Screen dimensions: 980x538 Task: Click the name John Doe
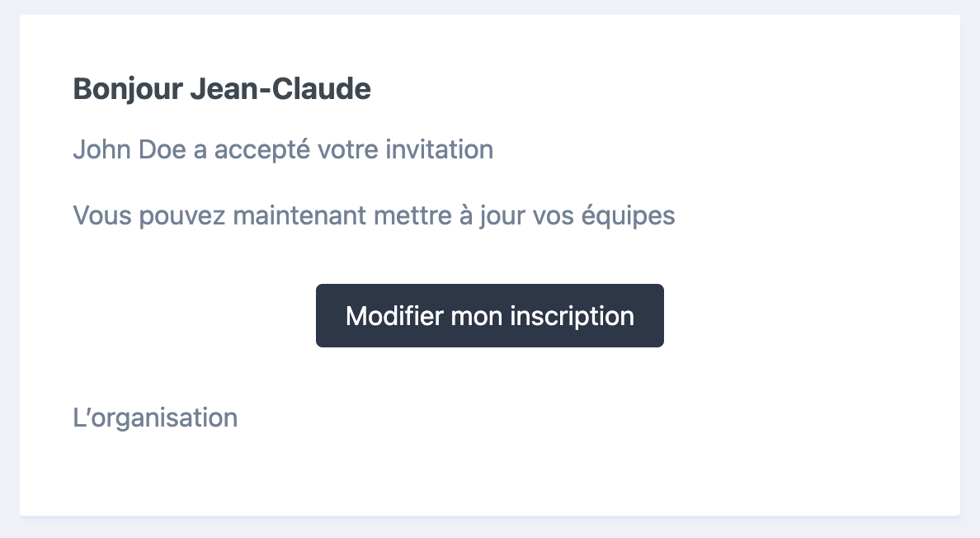125,150
